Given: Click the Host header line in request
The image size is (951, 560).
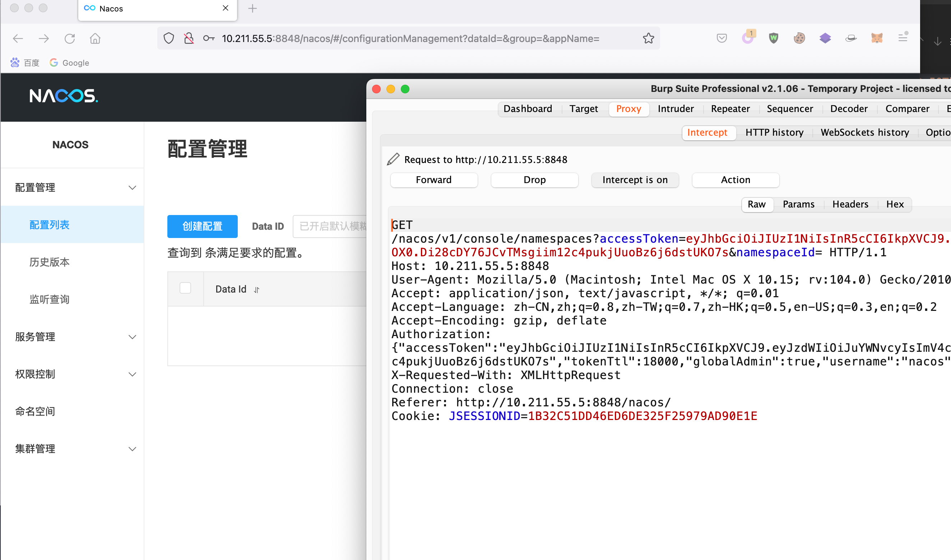Looking at the screenshot, I should tap(470, 266).
